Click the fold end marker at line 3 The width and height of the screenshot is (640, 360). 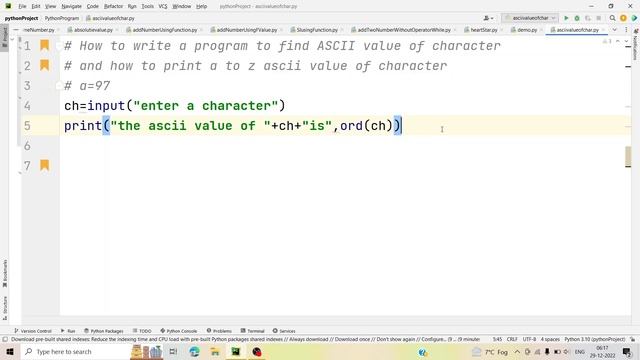pyautogui.click(x=58, y=86)
